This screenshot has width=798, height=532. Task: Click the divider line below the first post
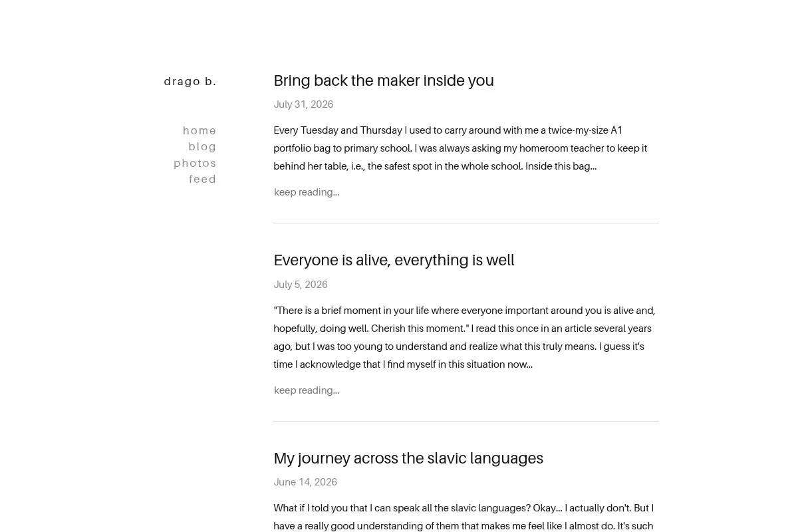click(466, 223)
